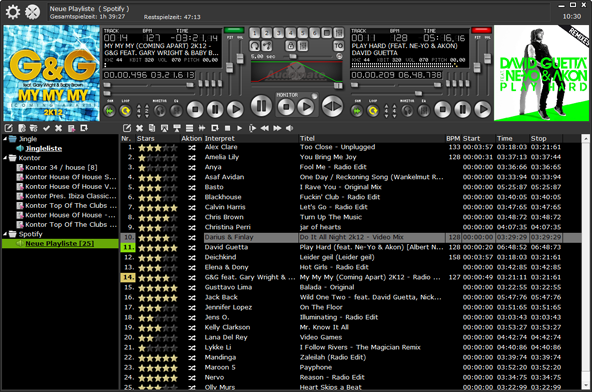Click the three-bar lines icon in the track toolbar
This screenshot has height=392, width=592.
190,128
